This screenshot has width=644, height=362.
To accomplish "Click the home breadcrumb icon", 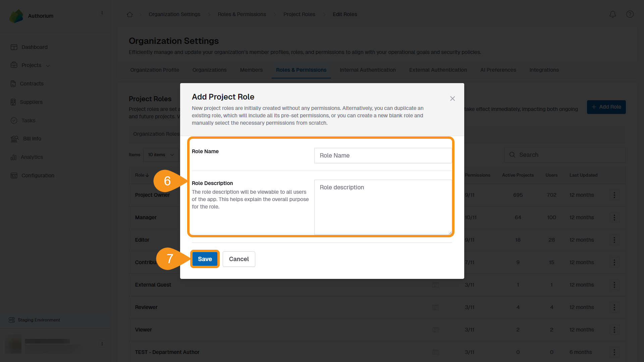I will click(130, 14).
